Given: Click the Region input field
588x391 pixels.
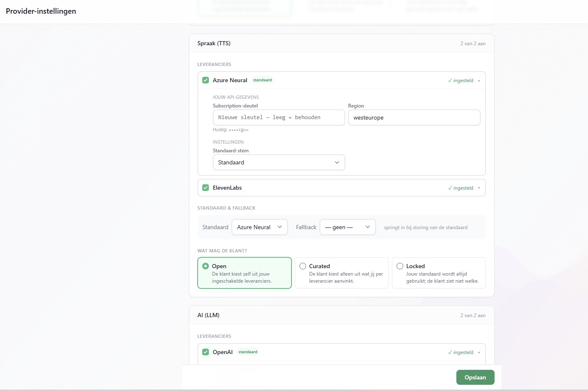Looking at the screenshot, I should tap(414, 117).
